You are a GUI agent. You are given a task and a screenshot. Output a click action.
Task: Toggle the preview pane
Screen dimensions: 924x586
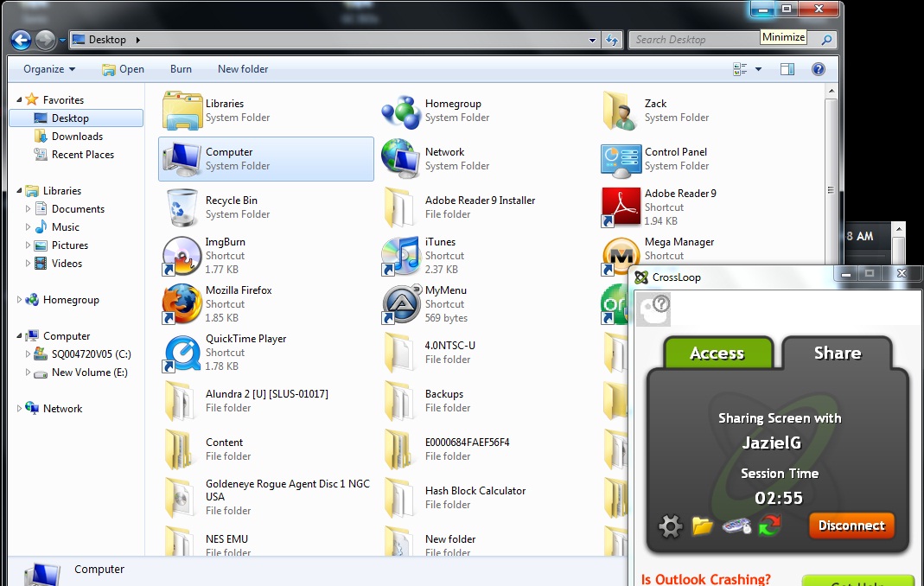click(787, 69)
